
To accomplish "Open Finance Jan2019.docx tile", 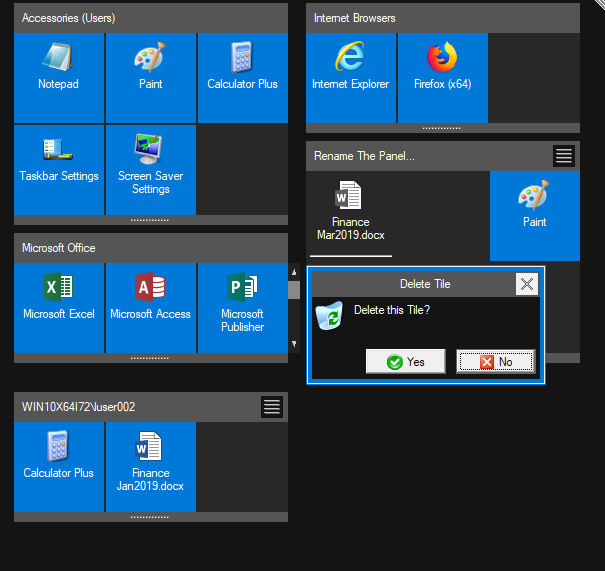I will pyautogui.click(x=150, y=466).
